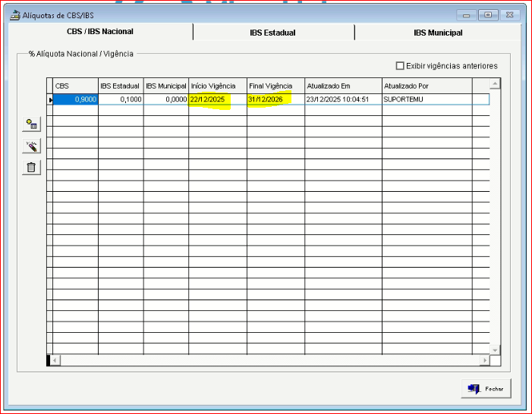
Task: Click the trash delete record icon
Action: click(31, 168)
